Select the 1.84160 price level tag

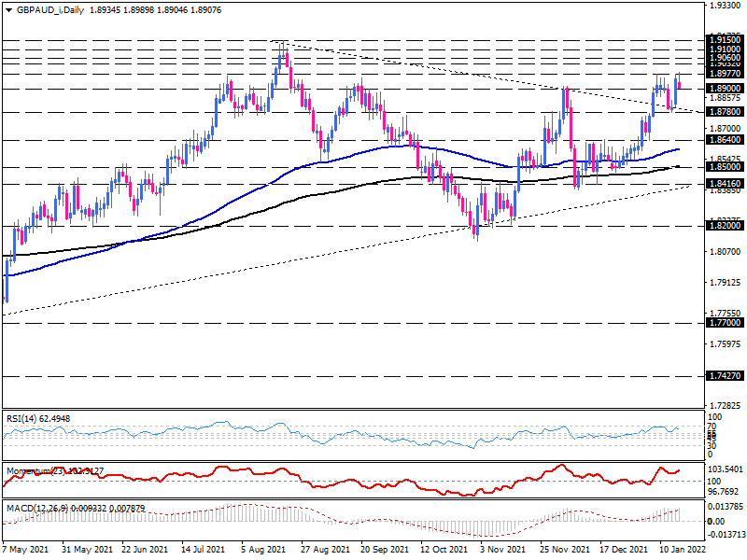click(x=724, y=184)
